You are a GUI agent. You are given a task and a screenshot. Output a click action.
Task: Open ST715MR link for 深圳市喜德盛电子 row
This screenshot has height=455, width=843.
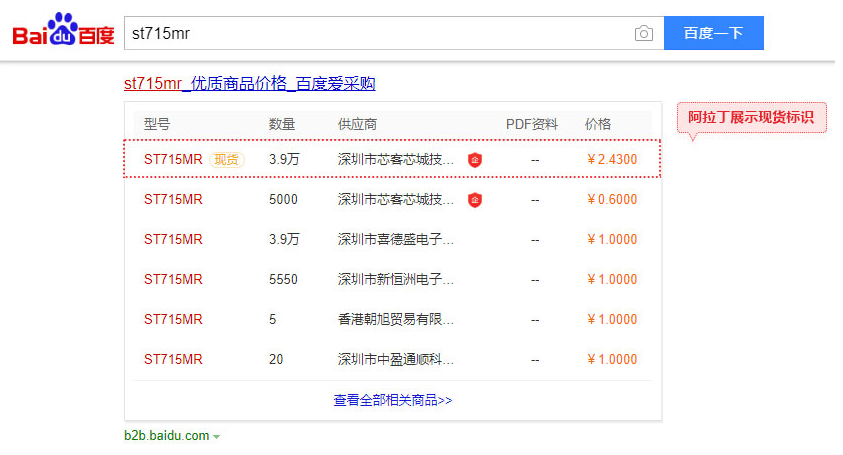[x=173, y=239]
